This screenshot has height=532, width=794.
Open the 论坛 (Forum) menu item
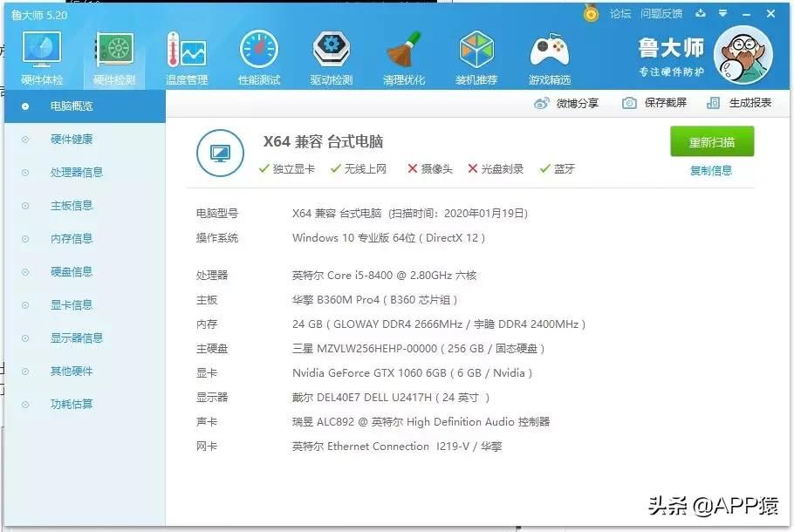tap(621, 13)
